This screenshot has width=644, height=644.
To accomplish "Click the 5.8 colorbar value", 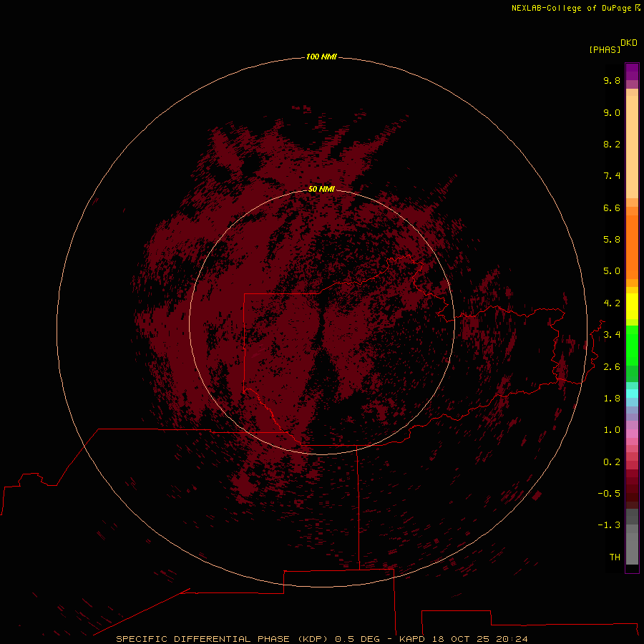I will tap(612, 240).
